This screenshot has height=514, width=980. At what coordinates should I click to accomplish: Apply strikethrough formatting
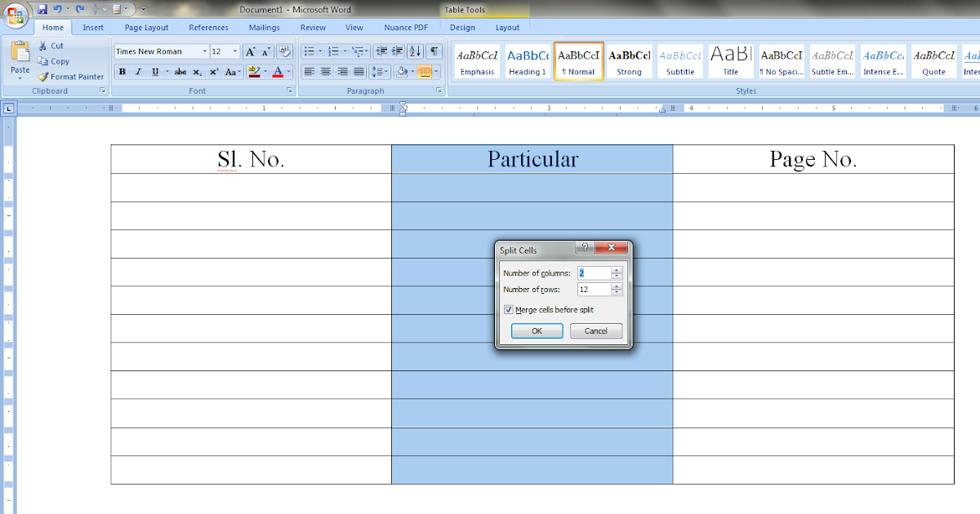tap(180, 71)
